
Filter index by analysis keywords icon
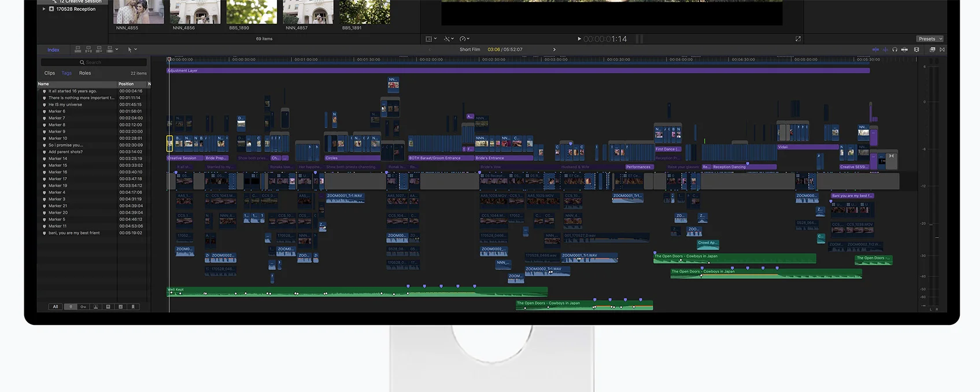95,307
